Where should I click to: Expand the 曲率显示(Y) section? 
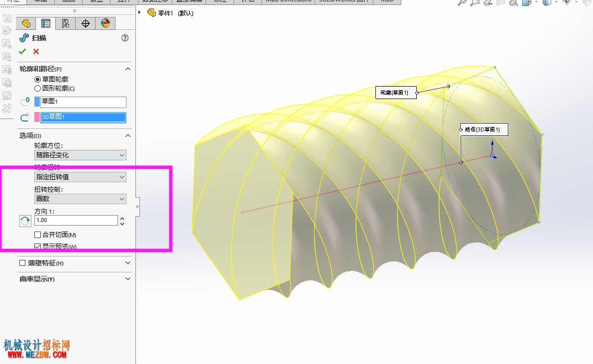coord(128,279)
